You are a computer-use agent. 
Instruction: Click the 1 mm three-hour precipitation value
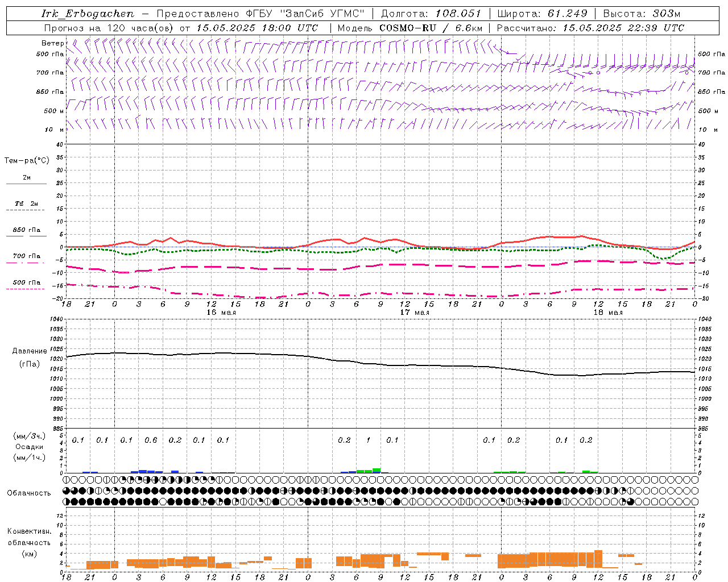(368, 440)
